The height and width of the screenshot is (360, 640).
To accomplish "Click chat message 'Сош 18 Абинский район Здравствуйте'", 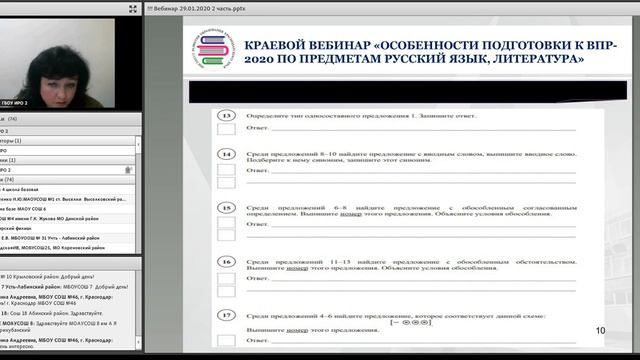I will coord(51,313).
